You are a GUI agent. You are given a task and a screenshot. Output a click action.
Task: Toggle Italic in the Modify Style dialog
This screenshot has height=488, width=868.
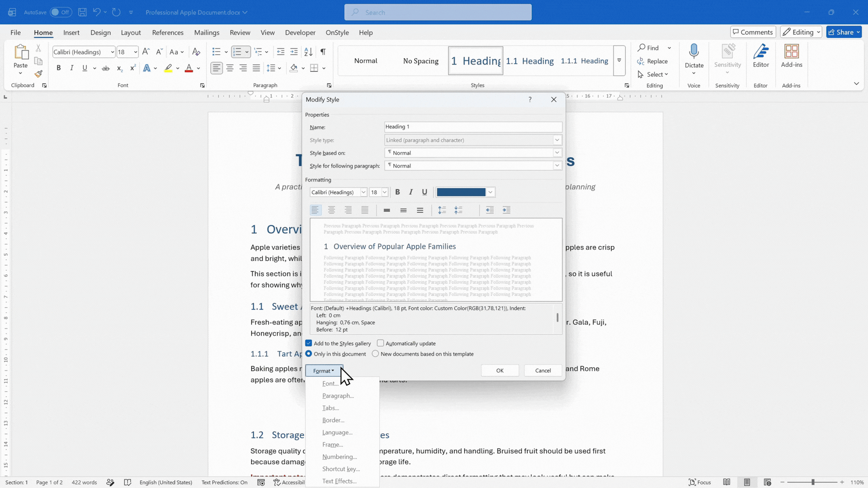pyautogui.click(x=411, y=192)
